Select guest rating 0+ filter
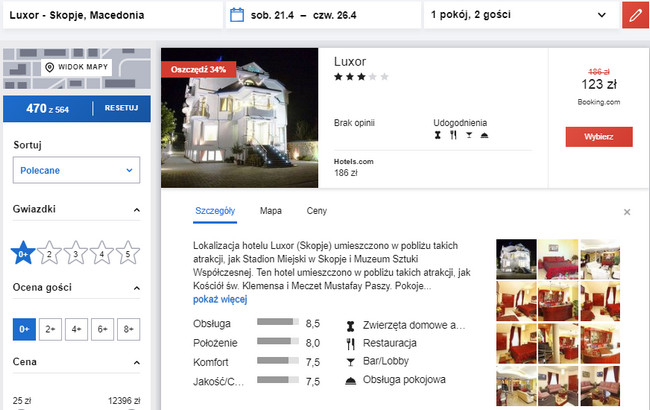Image resolution: width=650 pixels, height=410 pixels. 24,329
